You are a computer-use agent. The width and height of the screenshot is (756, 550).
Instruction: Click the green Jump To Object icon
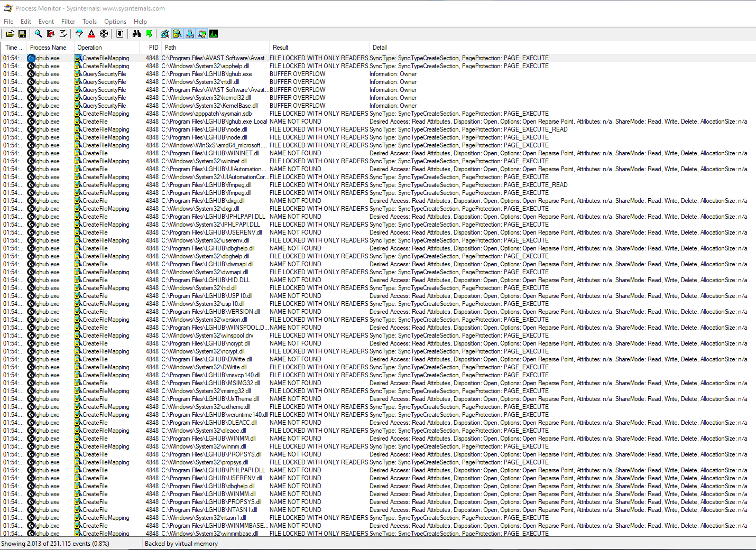click(149, 34)
